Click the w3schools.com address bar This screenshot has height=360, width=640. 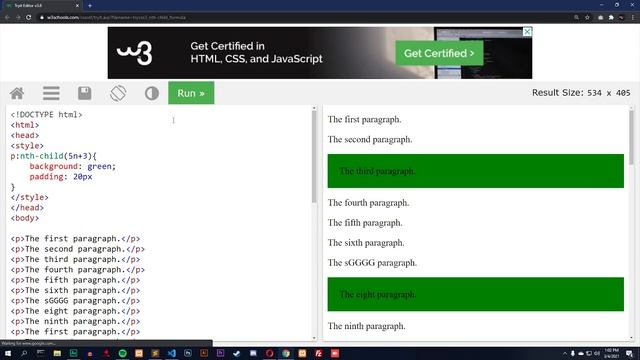302,18
